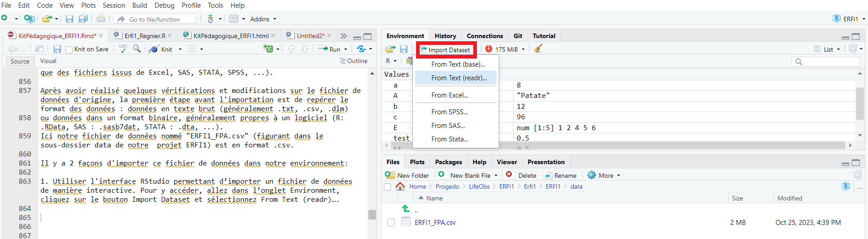Click the print document icon
This screenshot has width=868, height=239.
[x=101, y=19]
